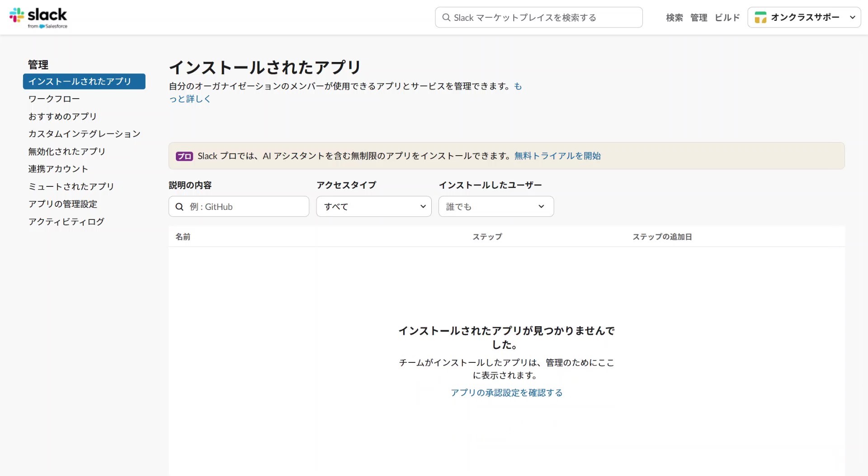Click the purple プロ badge
The height and width of the screenshot is (476, 868).
coord(184,156)
